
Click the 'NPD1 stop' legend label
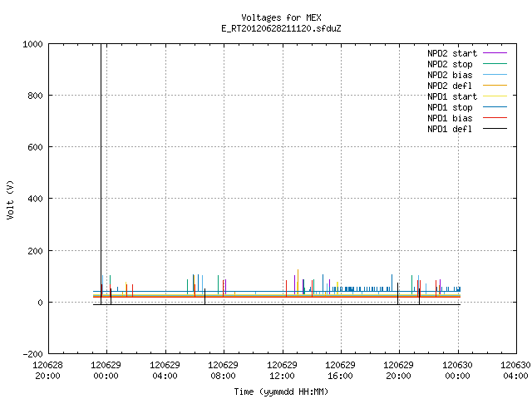(x=450, y=107)
